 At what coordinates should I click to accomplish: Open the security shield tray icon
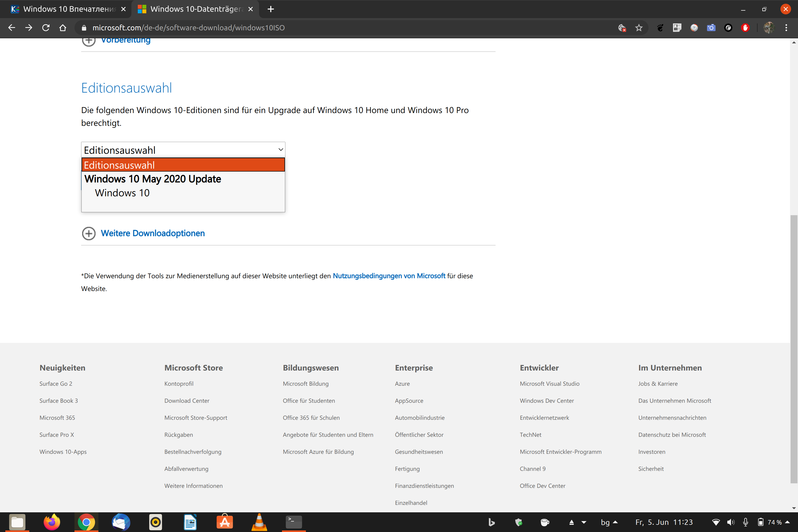(x=518, y=522)
